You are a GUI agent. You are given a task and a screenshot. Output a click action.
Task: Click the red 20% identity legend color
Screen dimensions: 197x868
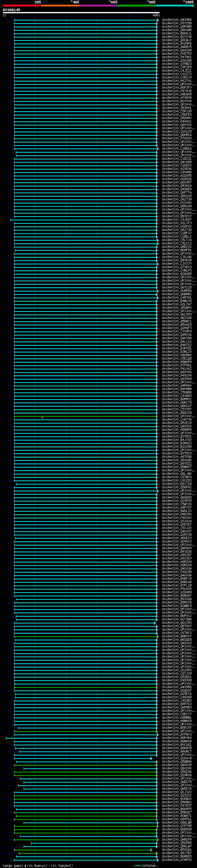tap(22, 6)
